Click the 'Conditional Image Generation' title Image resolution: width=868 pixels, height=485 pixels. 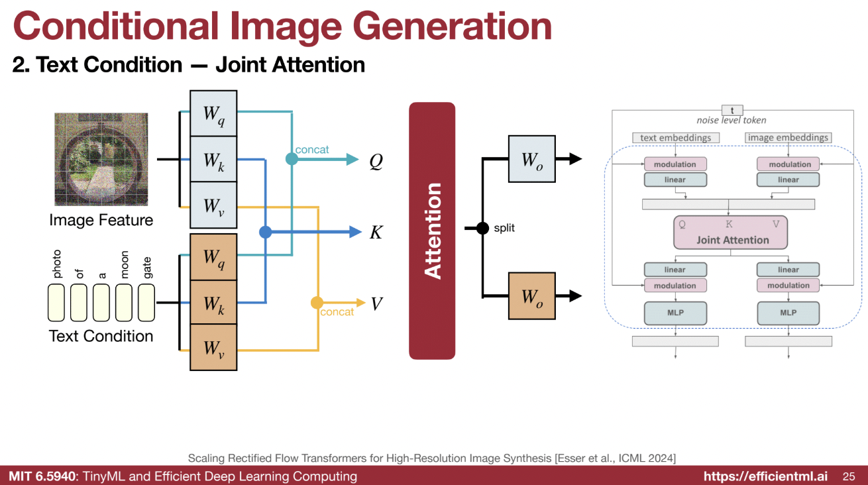pyautogui.click(x=282, y=27)
